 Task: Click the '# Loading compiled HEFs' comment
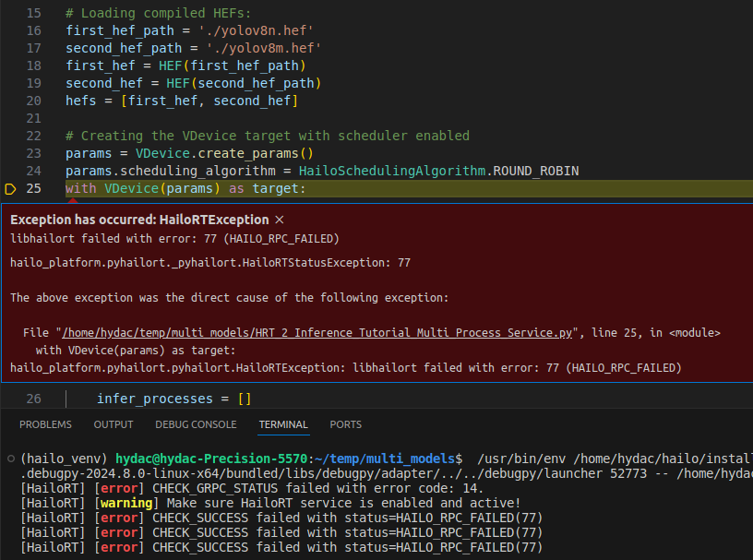158,13
